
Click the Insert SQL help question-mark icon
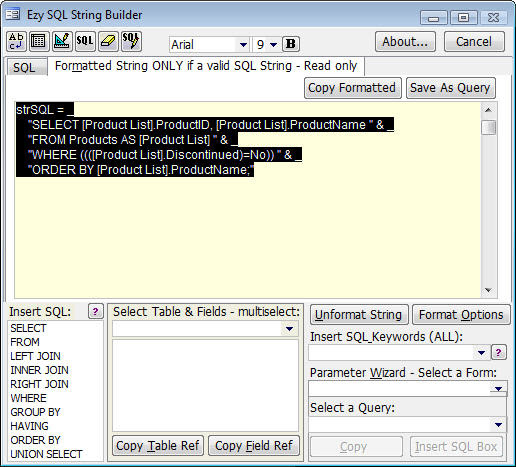(x=96, y=312)
